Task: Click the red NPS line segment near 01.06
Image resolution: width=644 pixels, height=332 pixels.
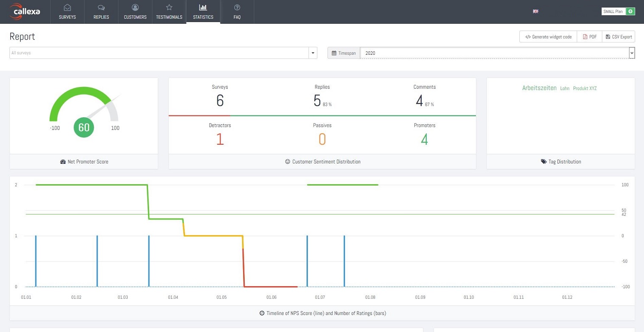Action: 271,287
